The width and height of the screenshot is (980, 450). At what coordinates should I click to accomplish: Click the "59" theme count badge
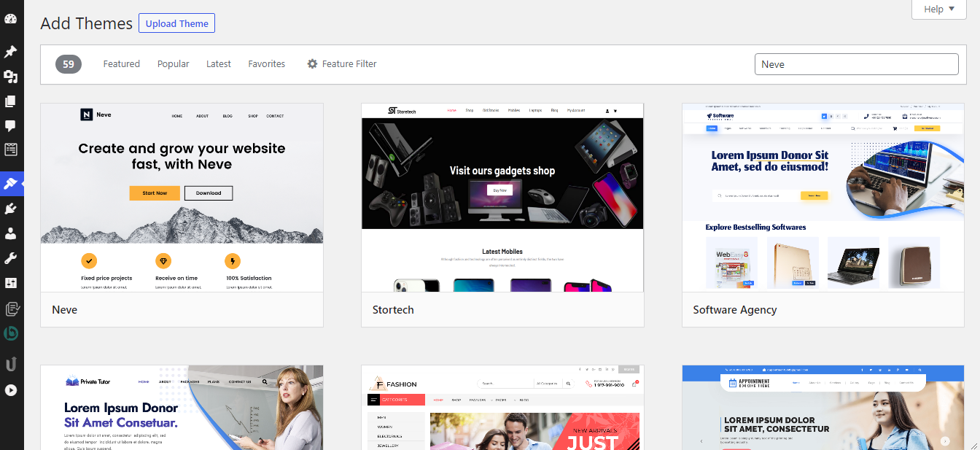click(69, 64)
